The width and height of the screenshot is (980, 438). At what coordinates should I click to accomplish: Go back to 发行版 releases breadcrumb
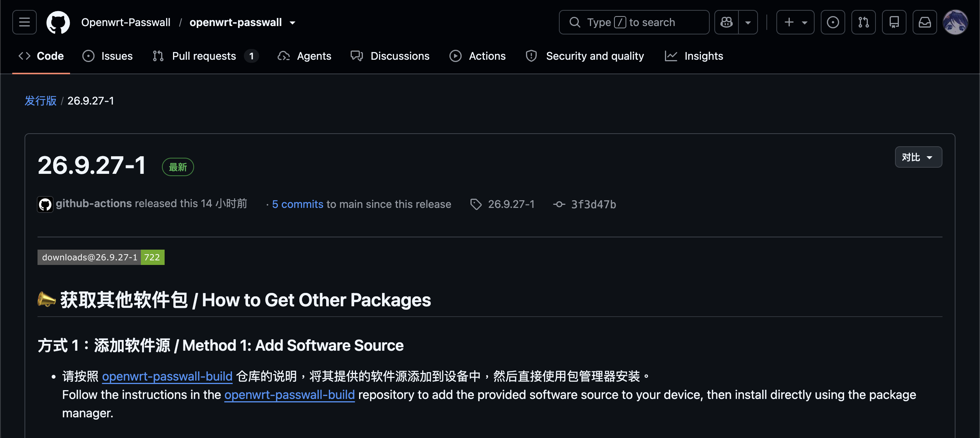tap(41, 101)
